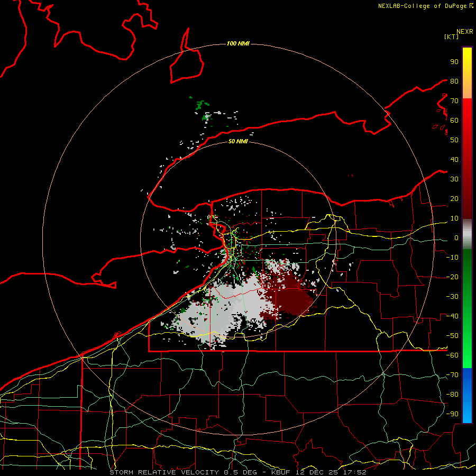
Task: Click the KT units label above the color scale
Action: (x=452, y=36)
